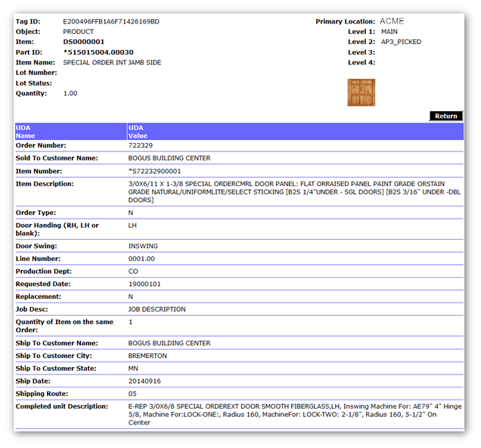Click the Item value DS0000001
The image size is (481, 448).
click(84, 42)
